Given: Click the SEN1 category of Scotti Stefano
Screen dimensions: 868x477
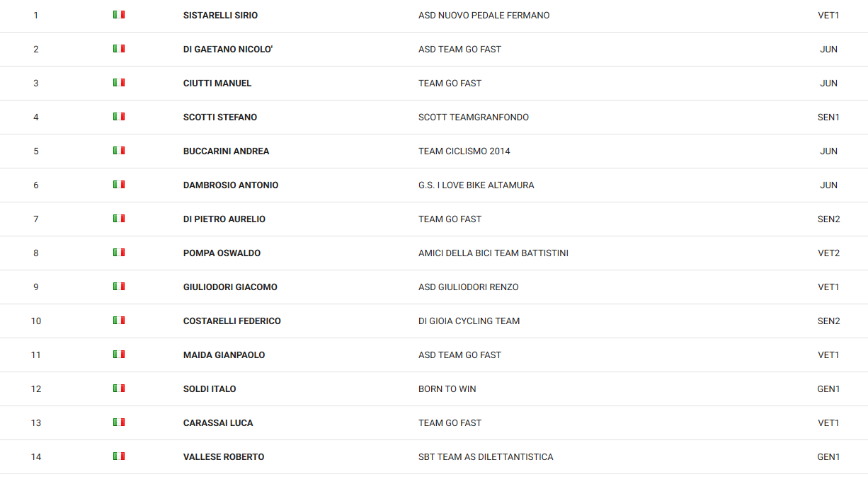Looking at the screenshot, I should tap(828, 117).
